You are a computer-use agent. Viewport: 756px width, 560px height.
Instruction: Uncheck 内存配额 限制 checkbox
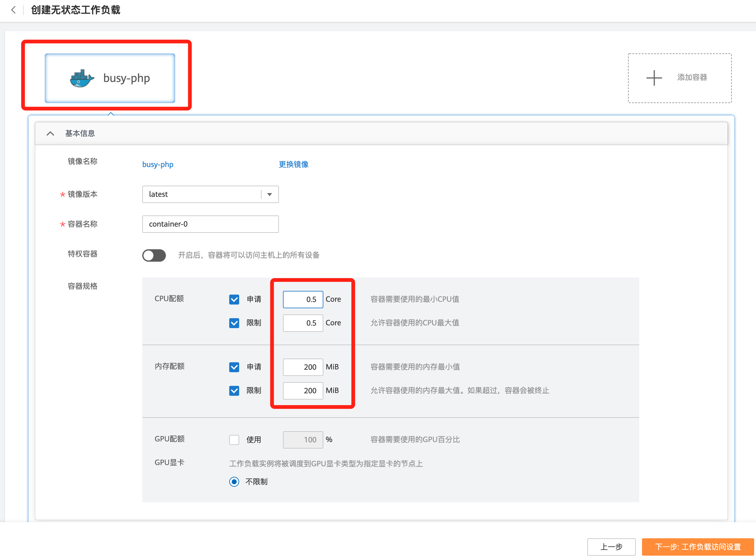click(x=234, y=391)
